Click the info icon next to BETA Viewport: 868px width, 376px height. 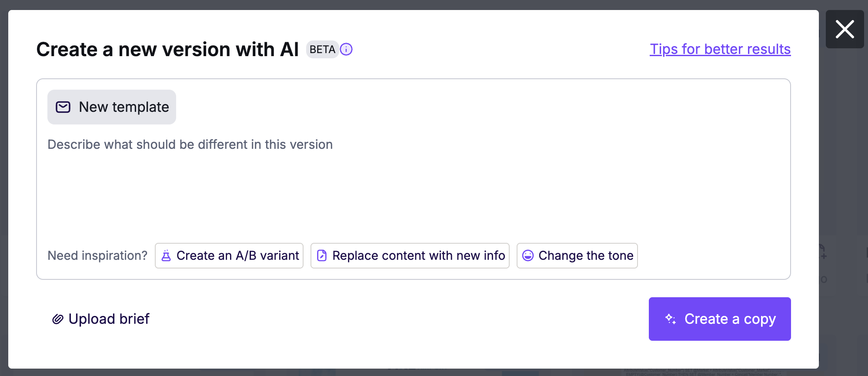point(346,50)
